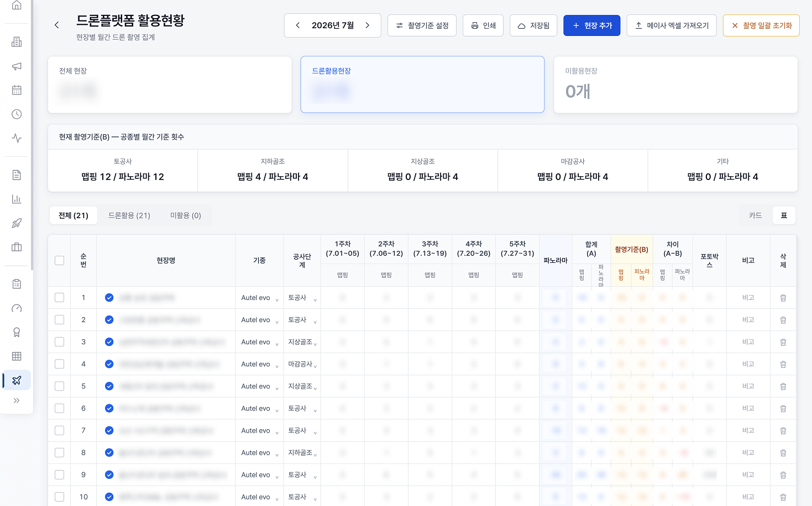Screen dimensions: 812x506
Task: Check the checkbox for row 4
Action: pyautogui.click(x=59, y=364)
